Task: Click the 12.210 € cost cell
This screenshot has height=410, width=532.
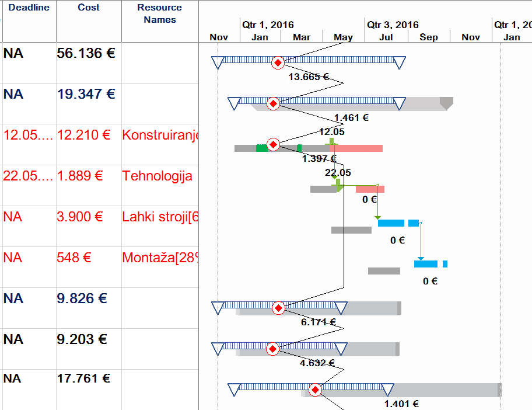Action: click(84, 135)
